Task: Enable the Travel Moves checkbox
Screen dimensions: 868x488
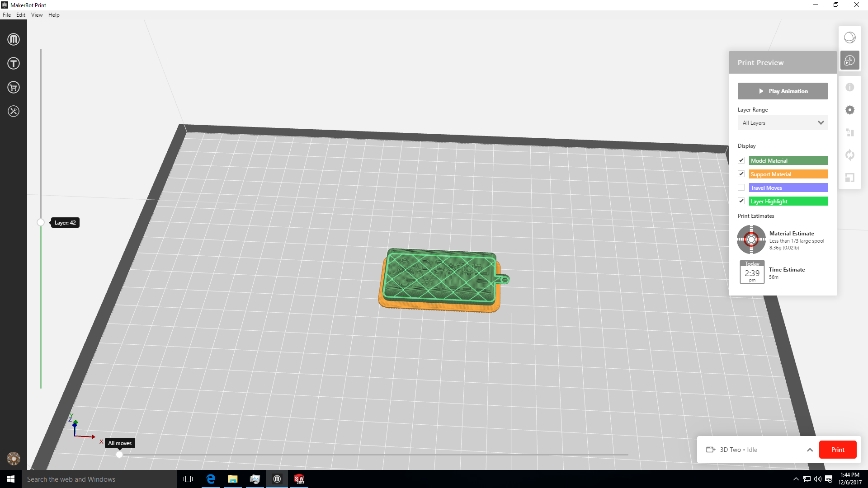Action: (x=741, y=187)
